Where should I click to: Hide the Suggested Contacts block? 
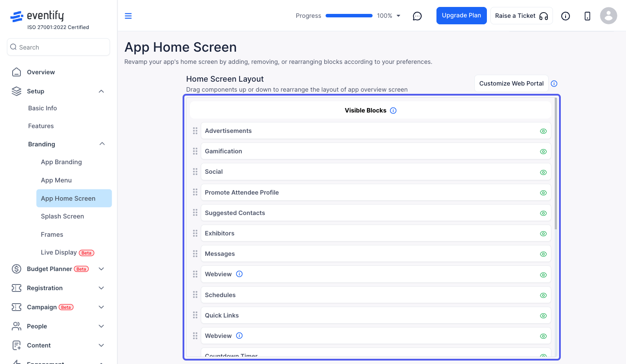click(543, 213)
